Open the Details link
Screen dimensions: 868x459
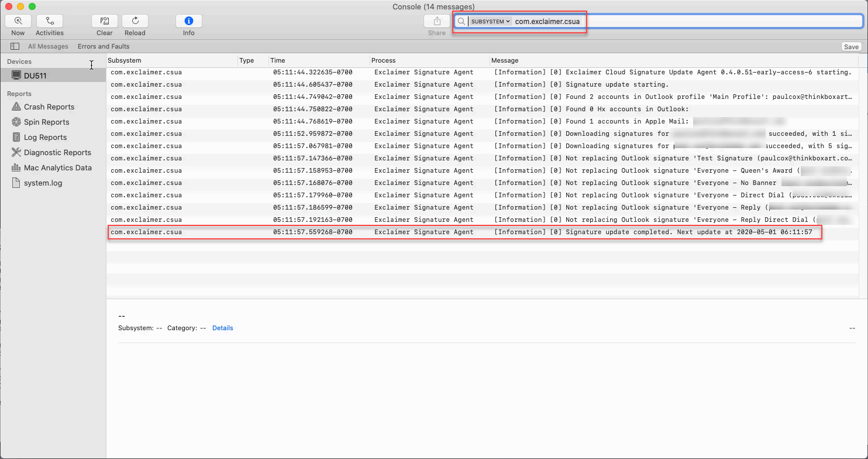point(222,328)
